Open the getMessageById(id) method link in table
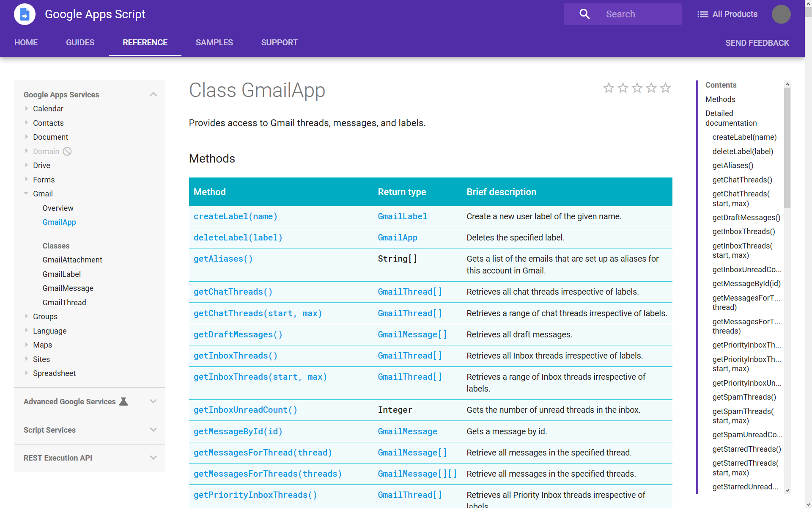Screen dimensions: 812x508 [238, 431]
